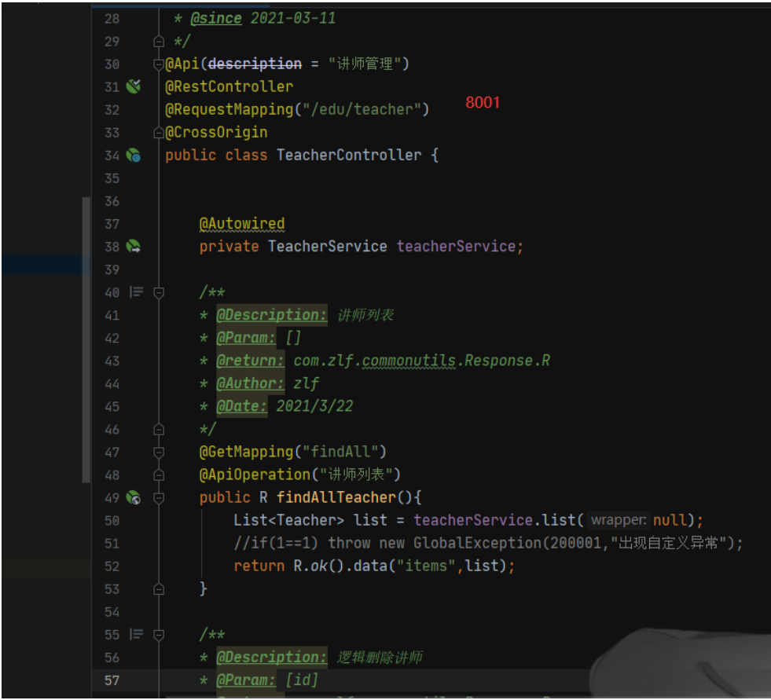Image resolution: width=771 pixels, height=700 pixels.
Task: Click line number 57 in the gutter
Action: coord(112,681)
